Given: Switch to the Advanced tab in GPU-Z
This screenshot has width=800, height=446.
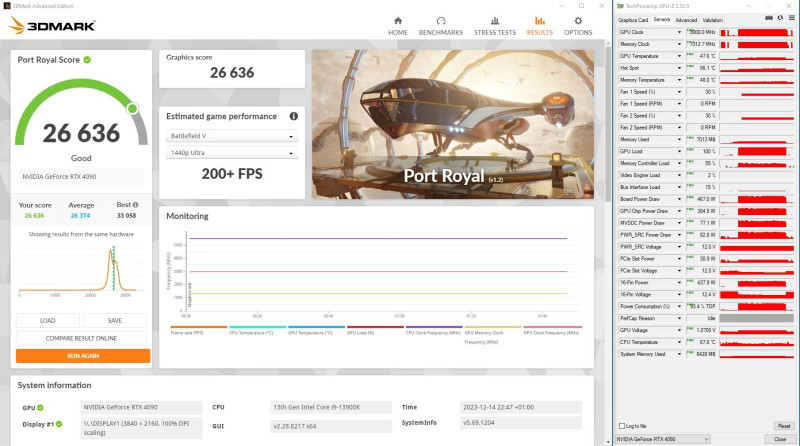Looking at the screenshot, I should (x=686, y=20).
